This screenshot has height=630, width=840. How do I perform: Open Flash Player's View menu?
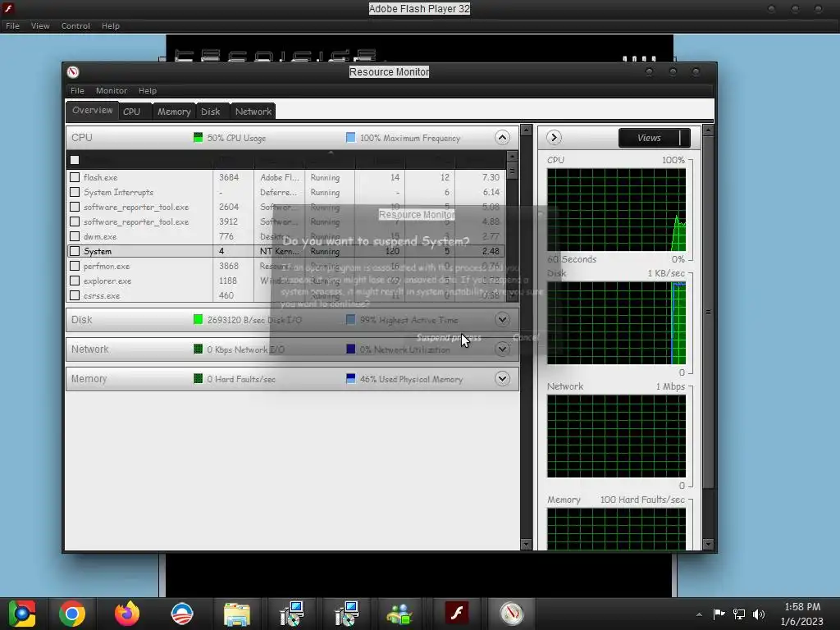tap(40, 25)
